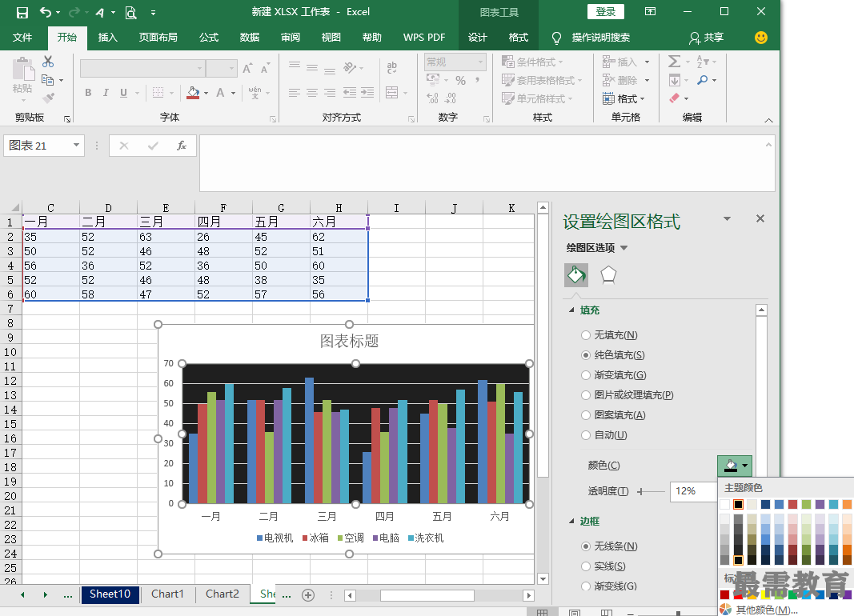Image resolution: width=854 pixels, height=616 pixels.
Task: Collapse the 边框 section
Action: coord(571,522)
